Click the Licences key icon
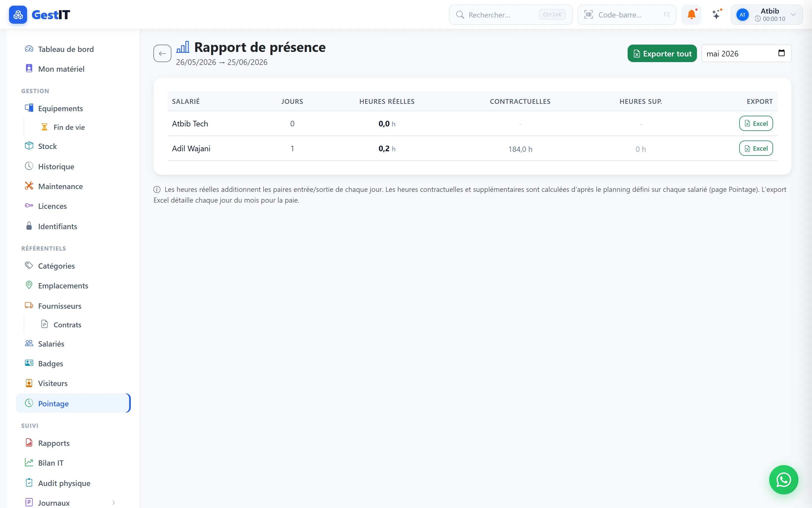Screen dimensions: 812x508 (29, 206)
